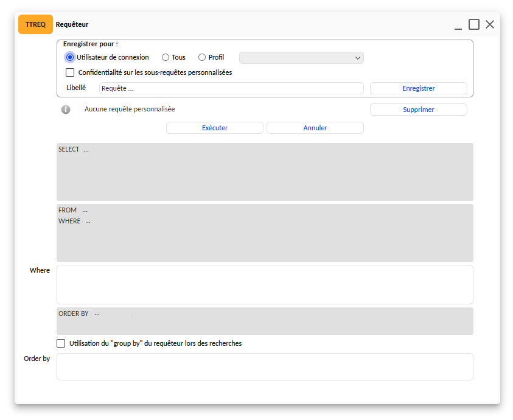Select the Utilisateur de connexion radio button
This screenshot has width=513, height=420.
pyautogui.click(x=70, y=57)
